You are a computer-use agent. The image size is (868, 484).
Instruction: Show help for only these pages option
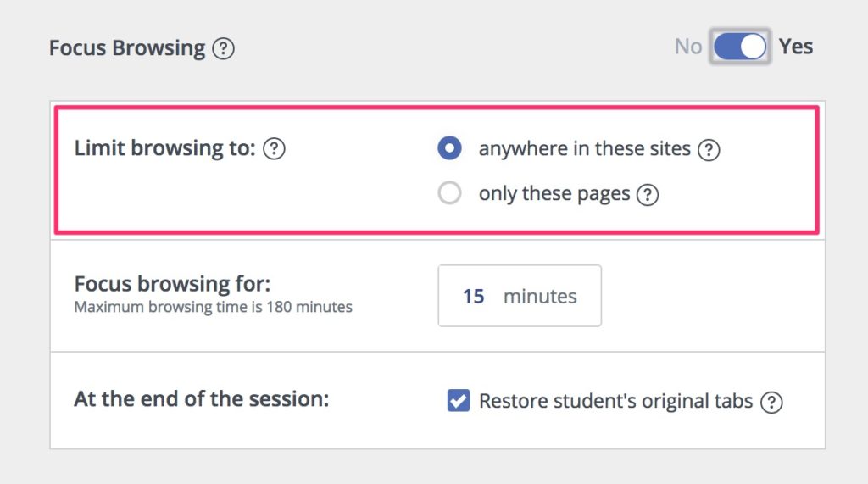pyautogui.click(x=647, y=195)
